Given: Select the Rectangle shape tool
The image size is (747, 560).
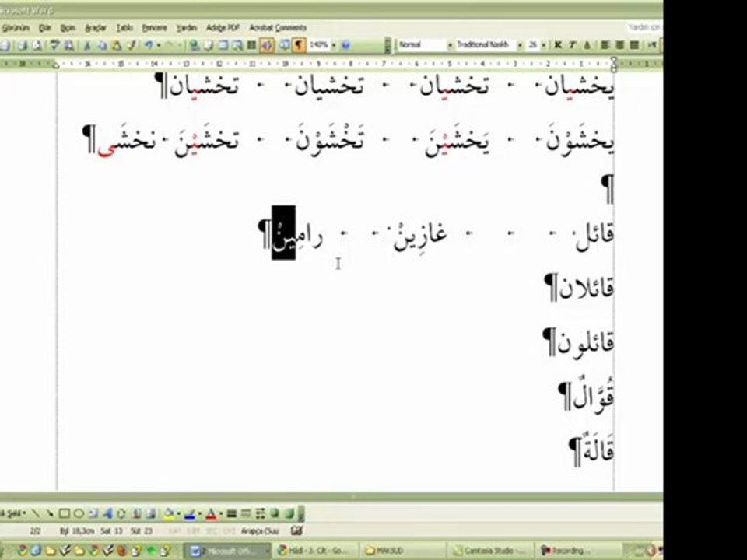Looking at the screenshot, I should click(x=65, y=513).
